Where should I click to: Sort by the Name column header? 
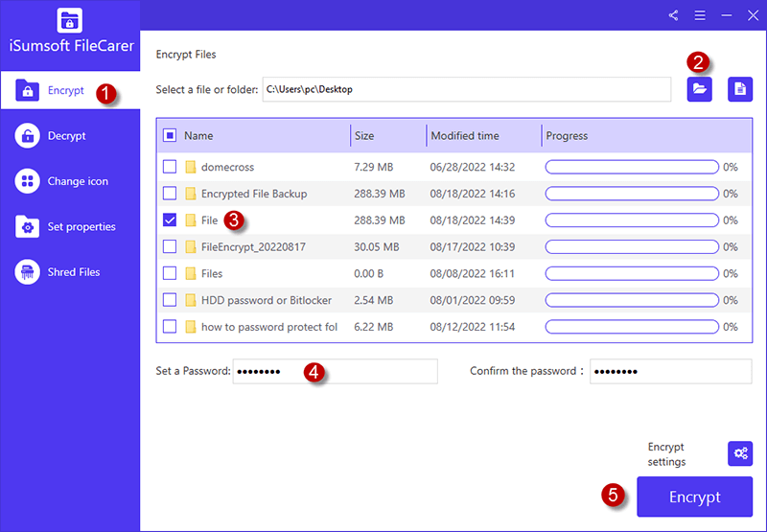click(x=198, y=136)
